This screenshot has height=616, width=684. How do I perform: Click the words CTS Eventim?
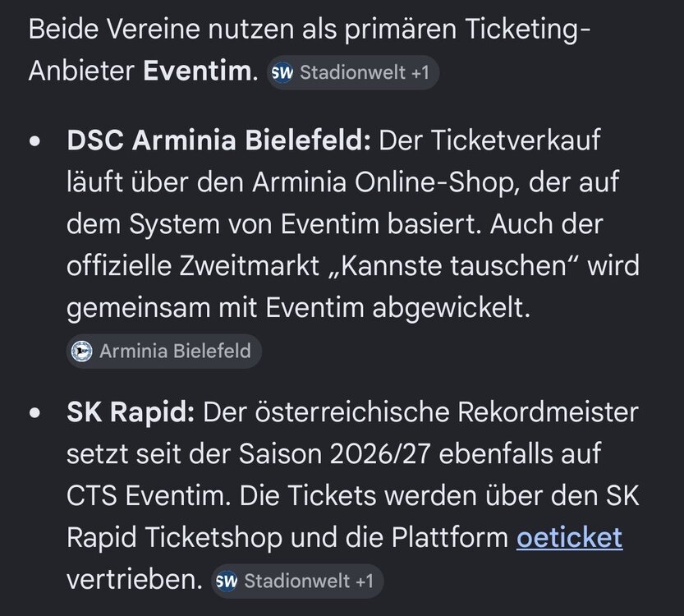(x=149, y=495)
